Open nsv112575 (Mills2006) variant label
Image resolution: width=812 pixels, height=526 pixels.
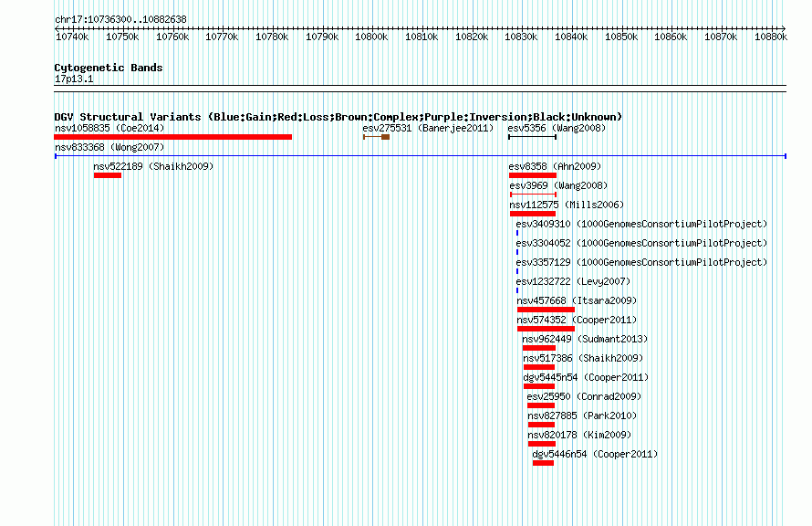(x=567, y=205)
